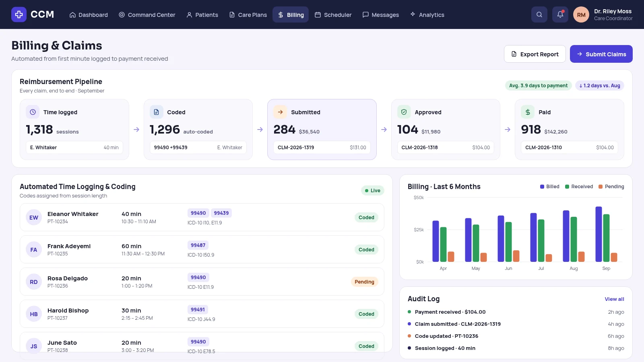This screenshot has height=362, width=644.
Task: Toggle Billed legend series
Action: tap(550, 187)
